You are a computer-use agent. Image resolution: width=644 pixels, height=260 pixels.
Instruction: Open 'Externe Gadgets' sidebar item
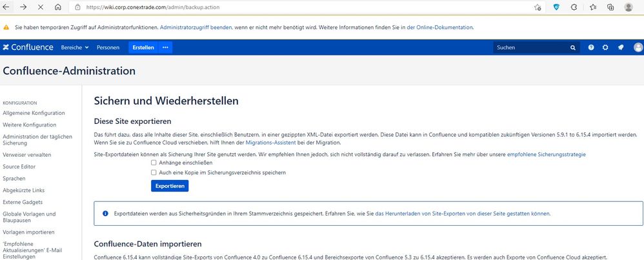point(23,202)
